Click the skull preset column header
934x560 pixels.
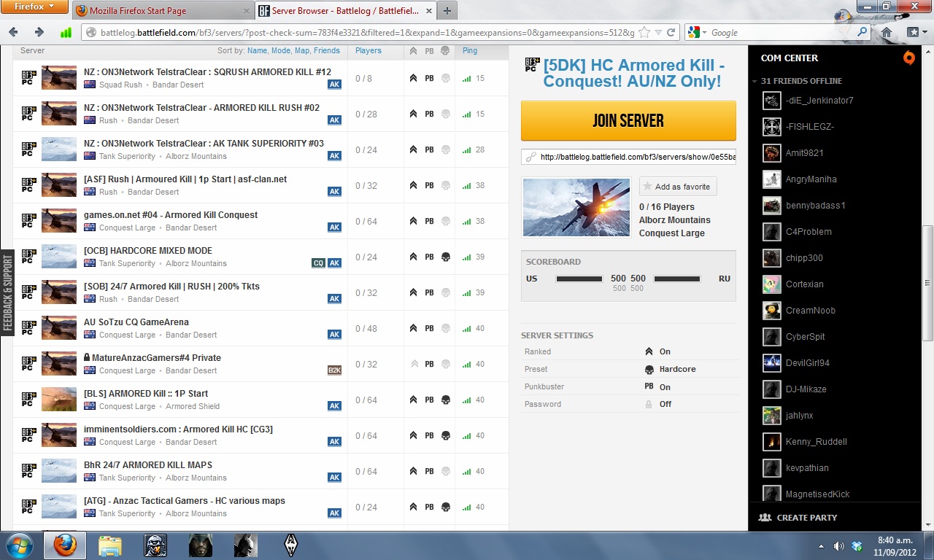tap(446, 51)
